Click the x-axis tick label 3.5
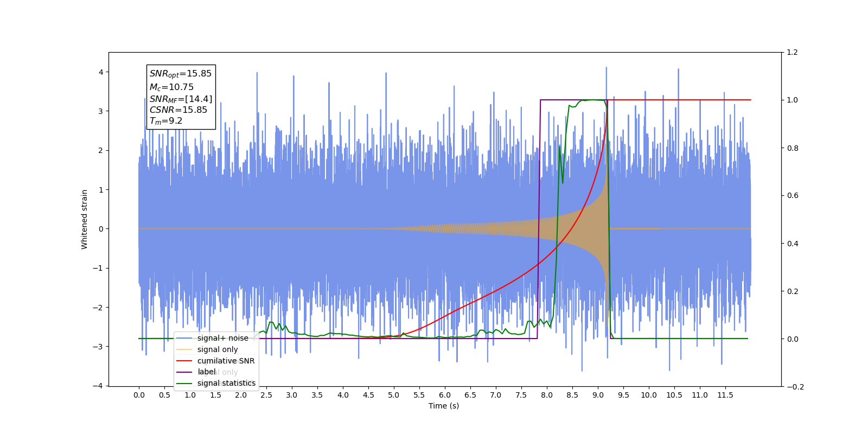The height and width of the screenshot is (434, 868). click(317, 395)
